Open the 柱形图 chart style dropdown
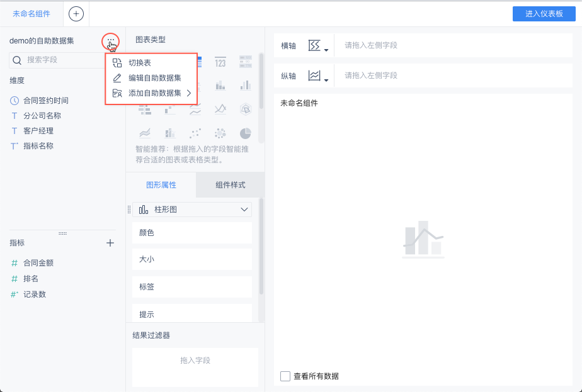This screenshot has width=582, height=392. 192,210
